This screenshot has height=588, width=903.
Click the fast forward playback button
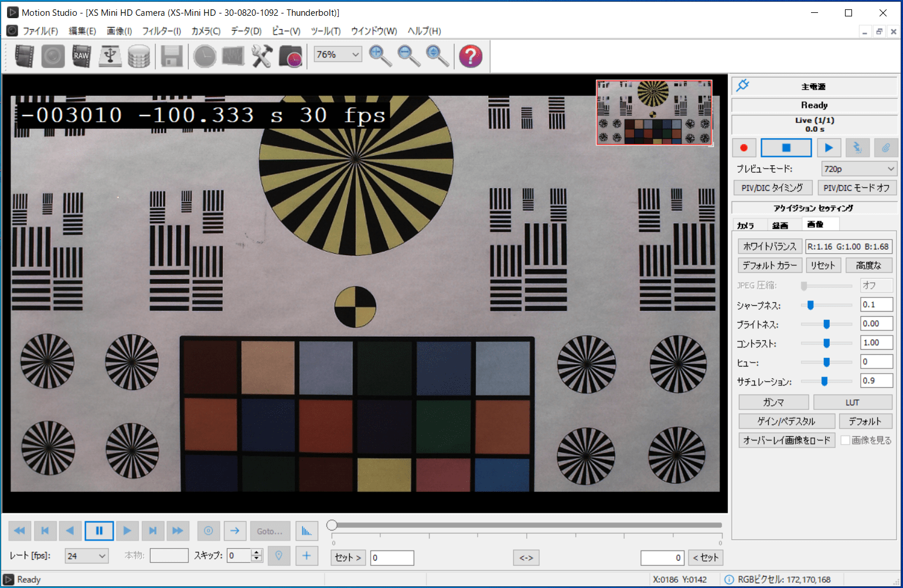178,531
